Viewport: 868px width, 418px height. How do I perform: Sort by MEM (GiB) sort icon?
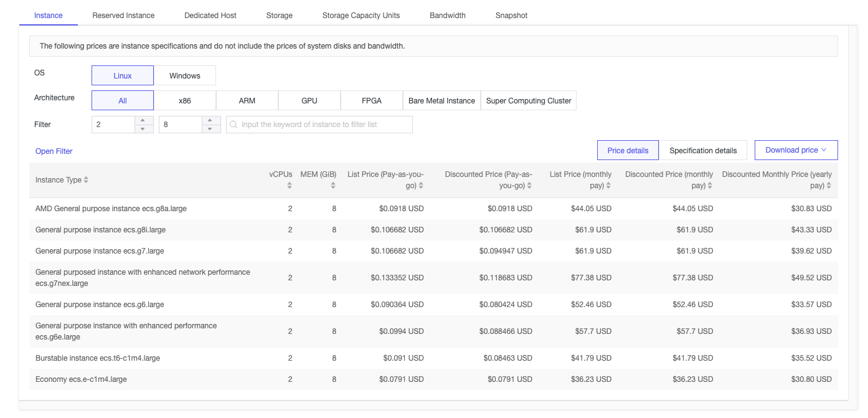333,186
